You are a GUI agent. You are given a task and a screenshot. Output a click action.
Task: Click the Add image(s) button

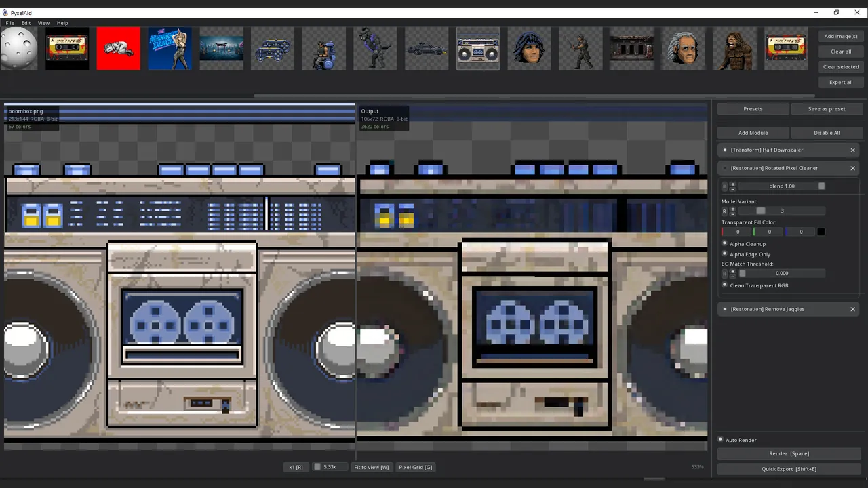pos(841,36)
